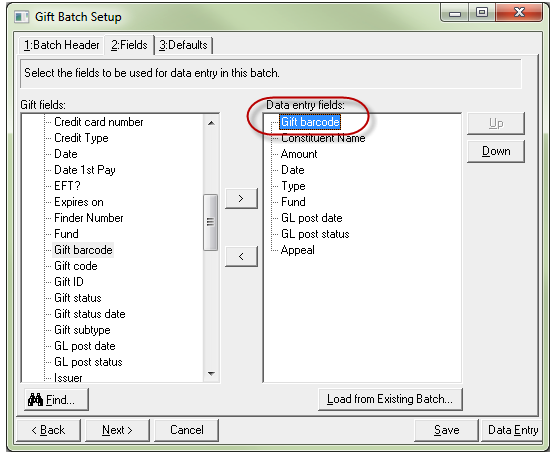554x455 pixels.
Task: Select Constituent Name in Data entry fields
Action: click(323, 138)
